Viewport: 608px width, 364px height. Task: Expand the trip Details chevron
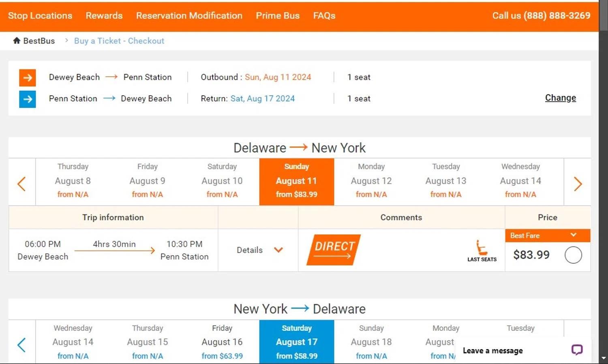tap(278, 250)
